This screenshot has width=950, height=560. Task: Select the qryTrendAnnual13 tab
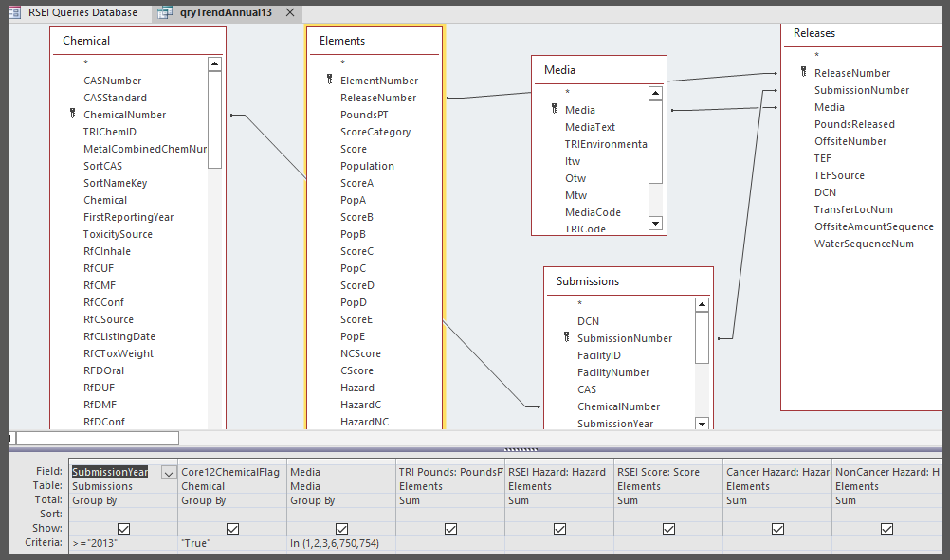226,13
